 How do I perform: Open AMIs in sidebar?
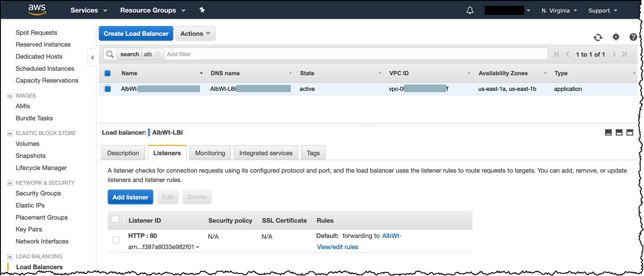23,106
